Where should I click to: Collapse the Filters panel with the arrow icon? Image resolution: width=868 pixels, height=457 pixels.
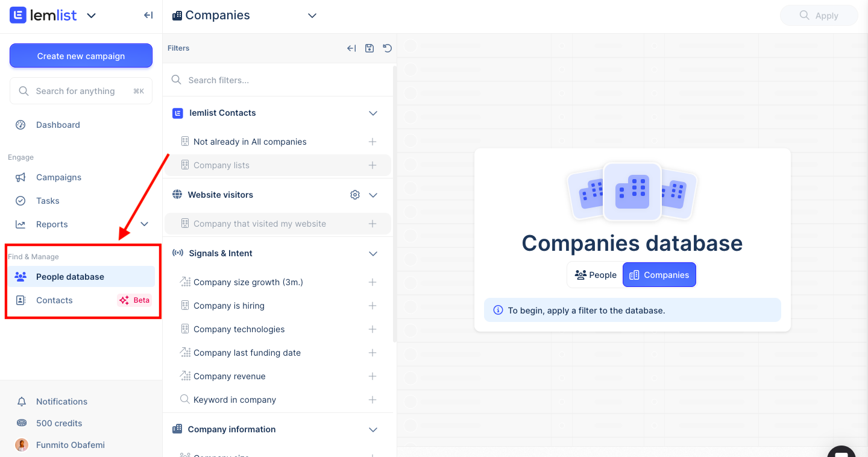351,48
